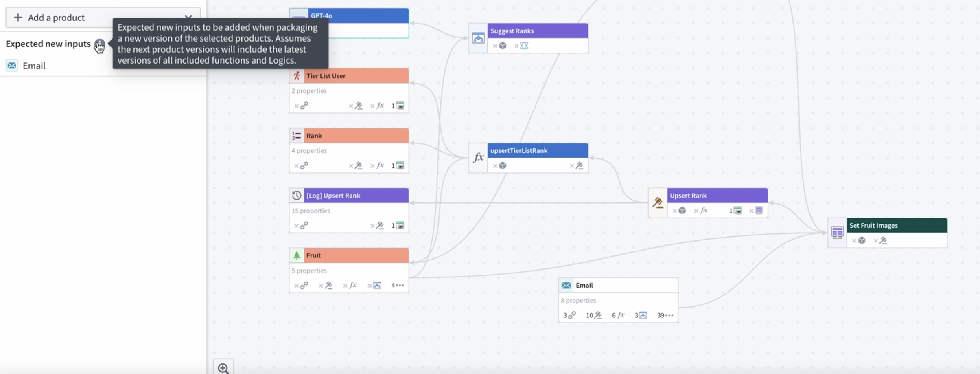Select the Email entry in the left sidebar

[34, 66]
